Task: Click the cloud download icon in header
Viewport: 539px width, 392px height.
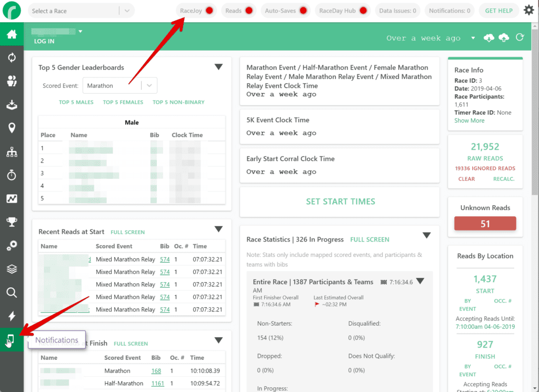Action: click(488, 38)
